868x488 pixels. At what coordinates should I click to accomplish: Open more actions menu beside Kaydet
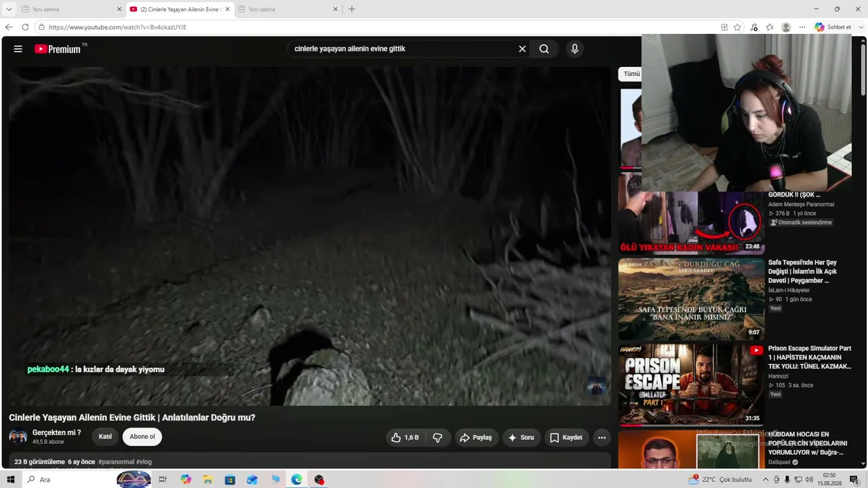click(x=601, y=438)
